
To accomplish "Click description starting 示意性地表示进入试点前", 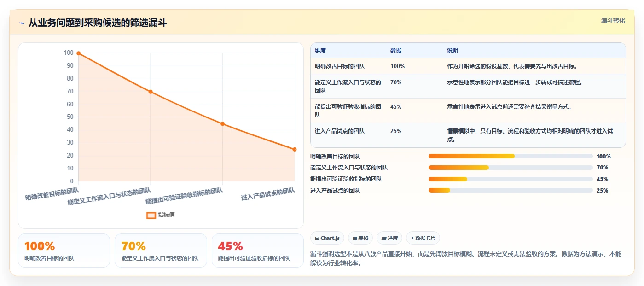I will [x=509, y=107].
